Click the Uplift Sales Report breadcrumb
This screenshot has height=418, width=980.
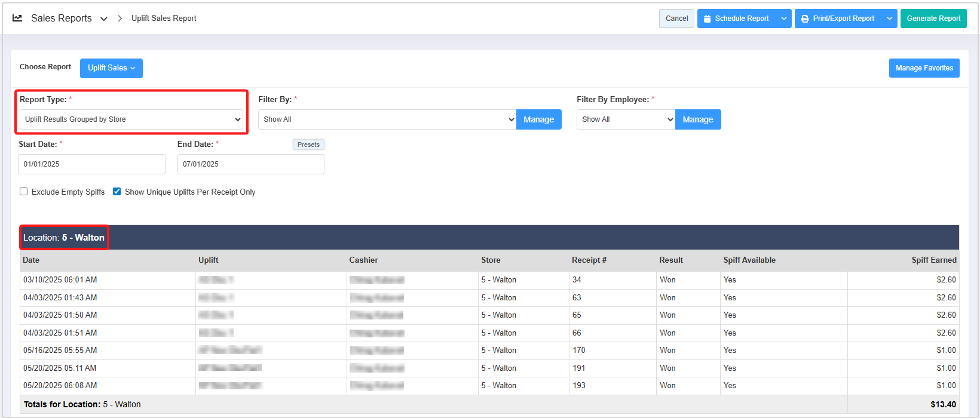(164, 19)
